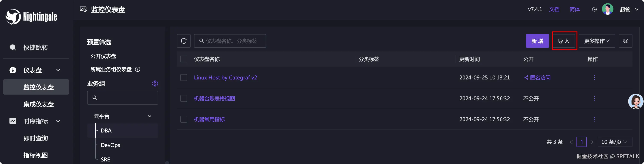This screenshot has width=644, height=164.
Task: Click the info icon next to 所属业务组仪表盘
Action: coord(138,69)
